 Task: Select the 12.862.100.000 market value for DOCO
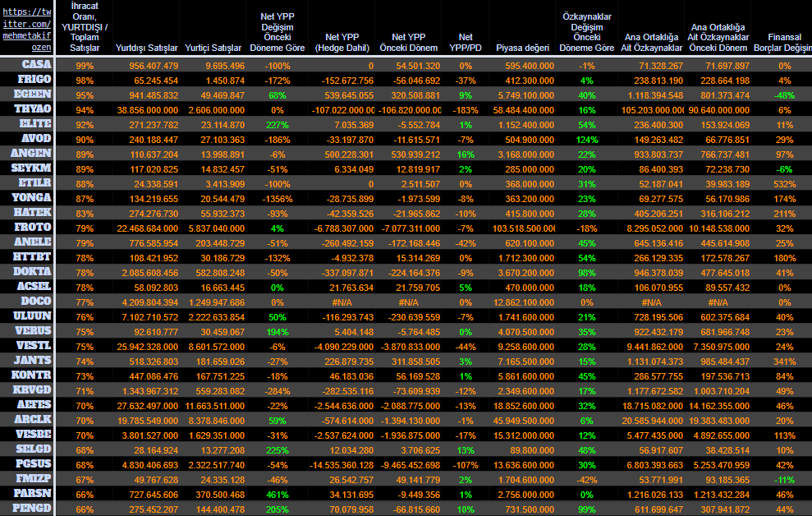pos(524,302)
